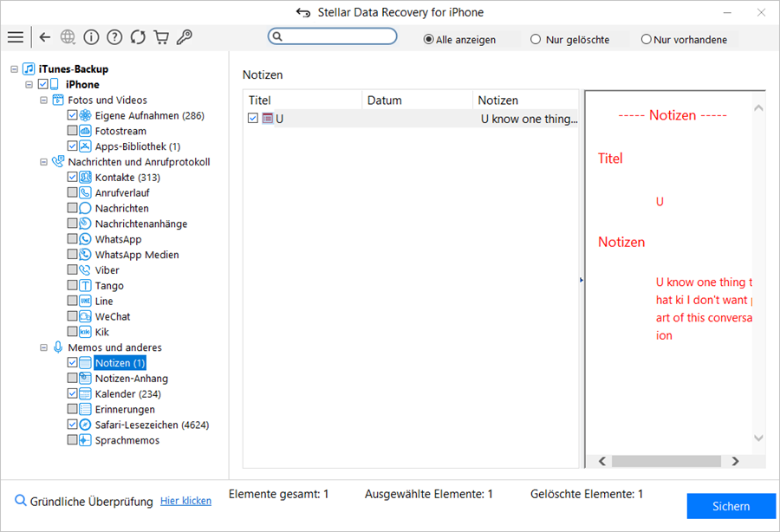The image size is (780, 532).
Task: Click the Tango icon
Action: point(86,285)
